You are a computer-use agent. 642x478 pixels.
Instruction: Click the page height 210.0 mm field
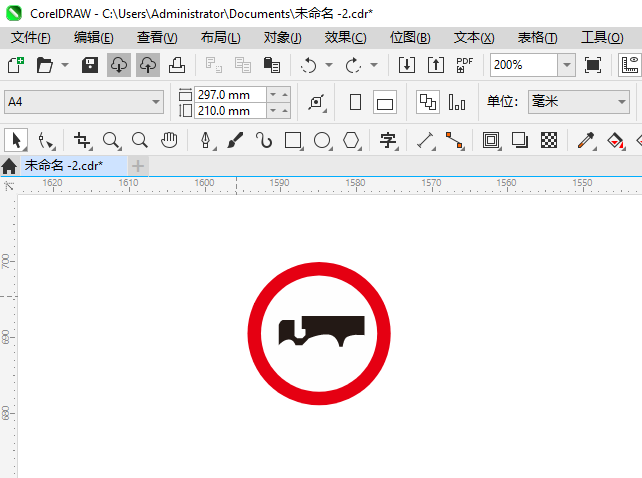pyautogui.click(x=230, y=111)
